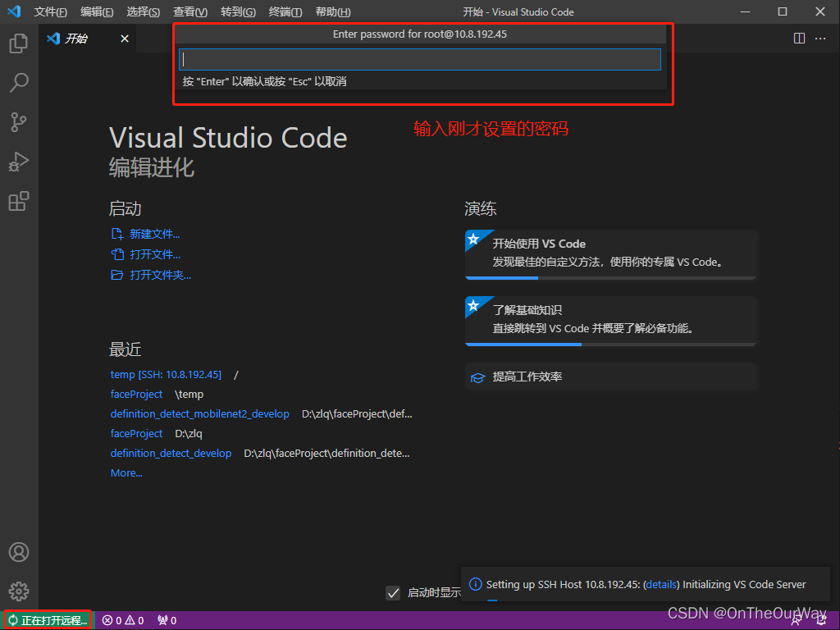This screenshot has width=840, height=630.
Task: Toggle the 启动时显示 checkbox
Action: (x=393, y=592)
